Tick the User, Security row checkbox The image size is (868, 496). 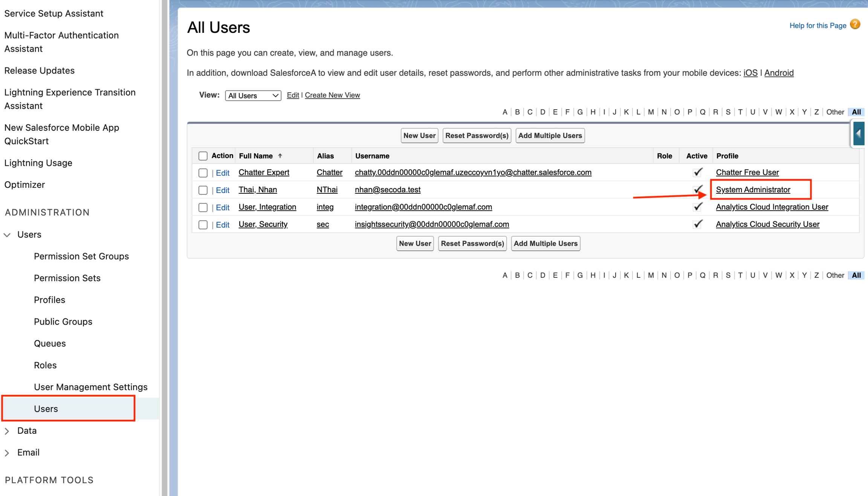click(x=203, y=225)
